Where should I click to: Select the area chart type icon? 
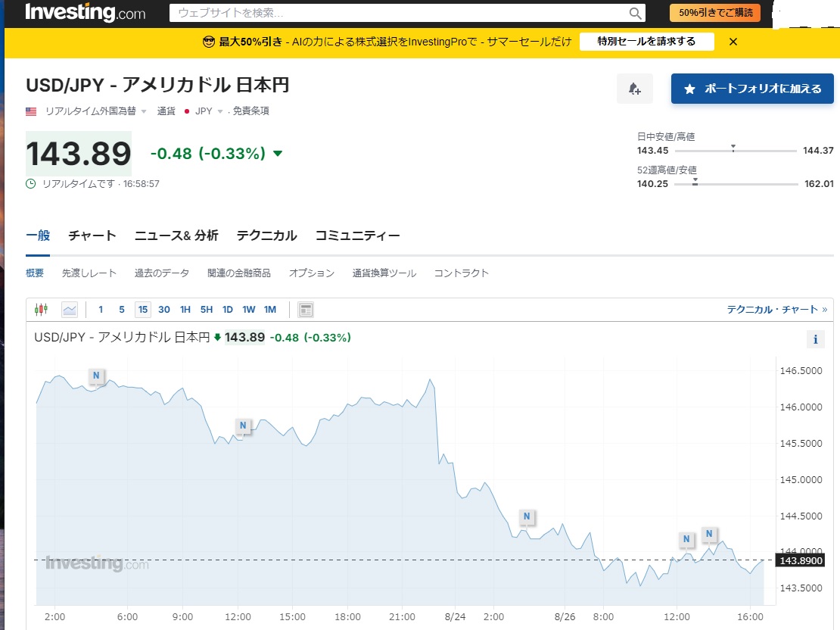click(70, 309)
